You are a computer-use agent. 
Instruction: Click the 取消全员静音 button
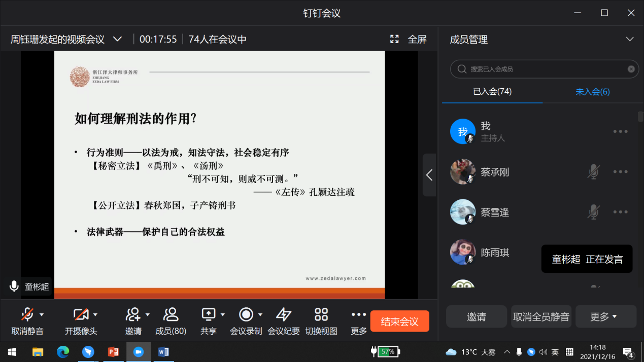pos(541,317)
